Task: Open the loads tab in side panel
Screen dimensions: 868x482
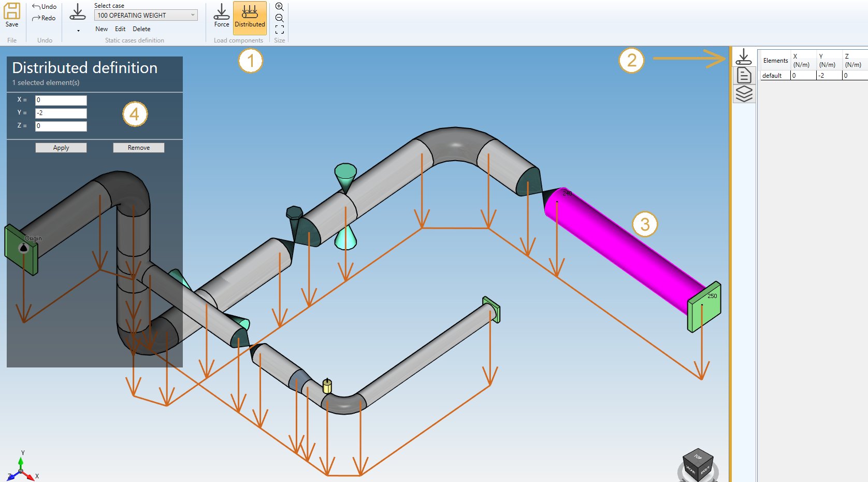Action: point(744,56)
